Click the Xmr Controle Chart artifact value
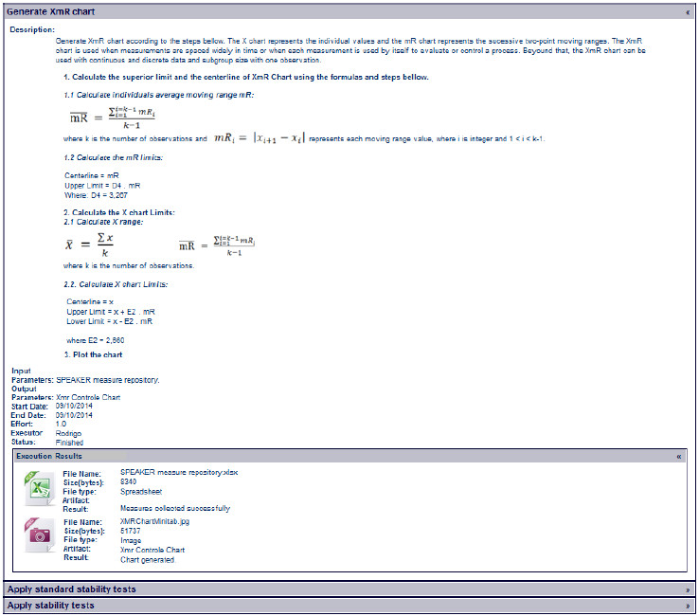This screenshot has height=616, width=699. tap(152, 550)
